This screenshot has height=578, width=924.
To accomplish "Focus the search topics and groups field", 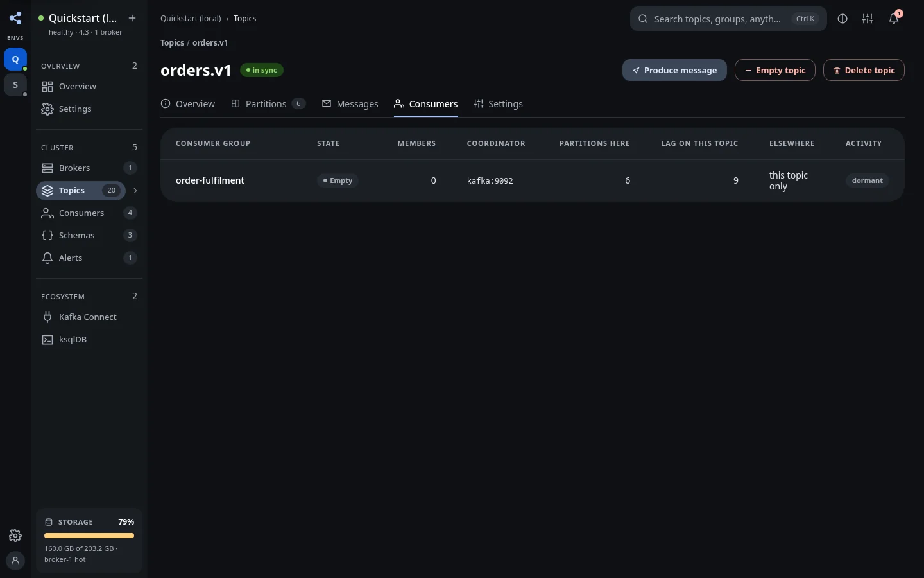I will pos(728,19).
